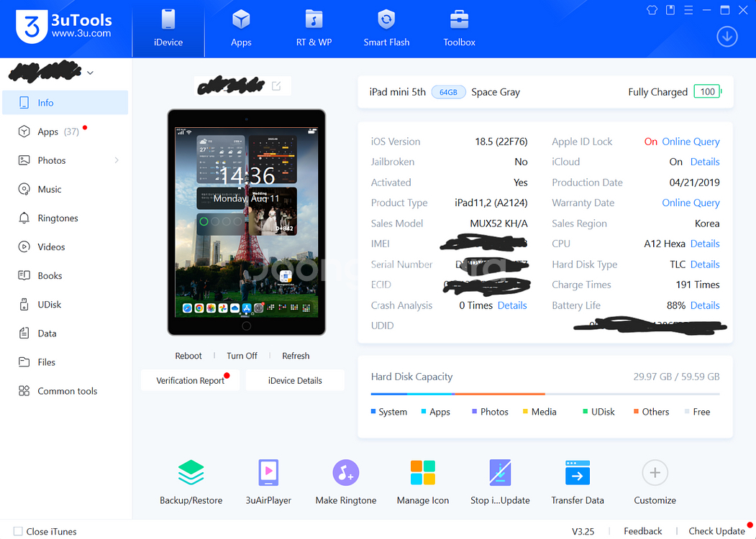
Task: Click Feedback in status bar
Action: (x=642, y=531)
